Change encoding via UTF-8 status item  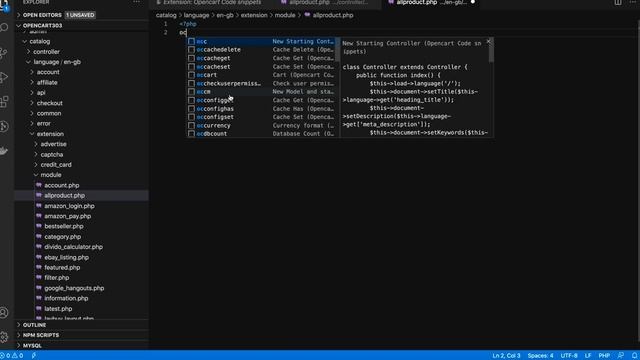[569, 356]
